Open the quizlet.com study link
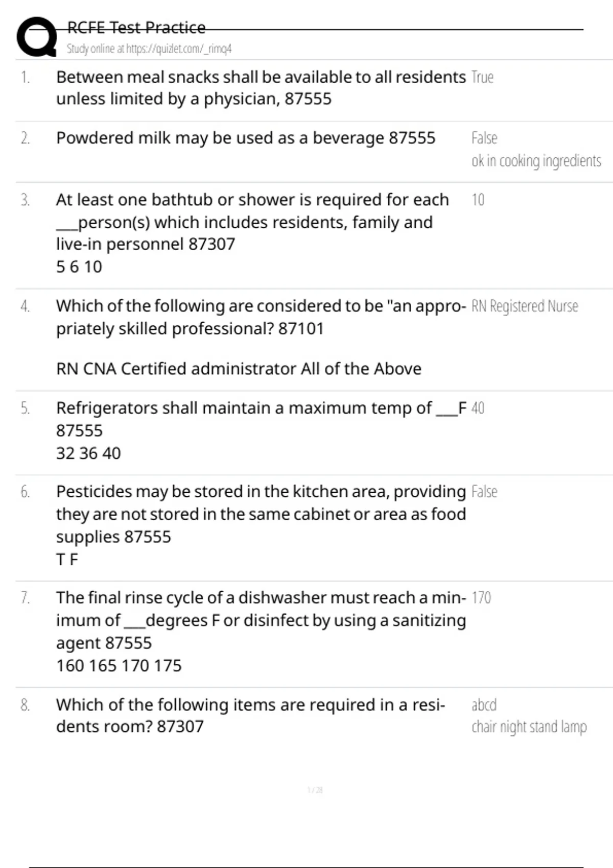 click(149, 49)
